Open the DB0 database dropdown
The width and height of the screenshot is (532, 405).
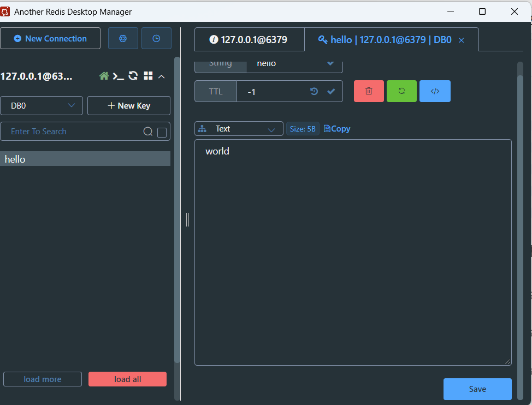(42, 106)
